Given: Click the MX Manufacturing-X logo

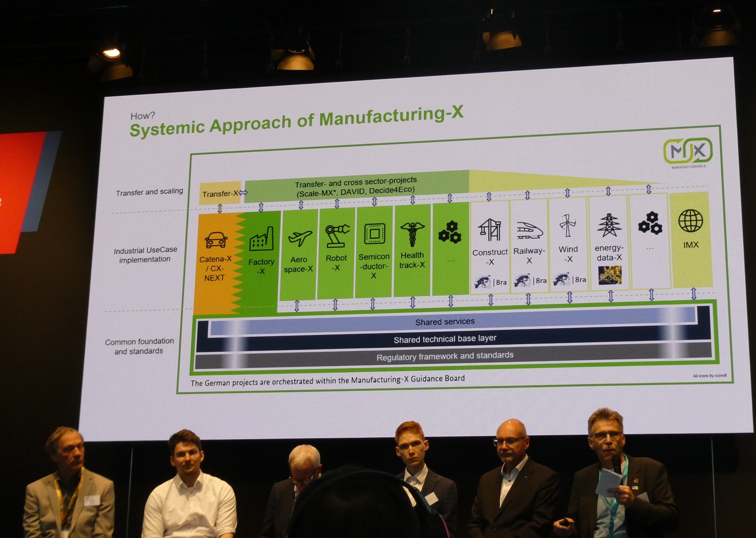Looking at the screenshot, I should [688, 153].
